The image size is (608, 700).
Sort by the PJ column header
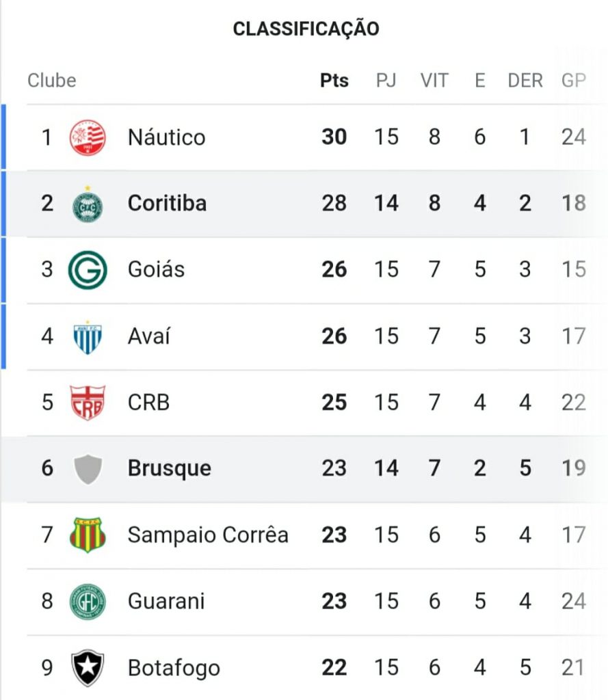(386, 81)
